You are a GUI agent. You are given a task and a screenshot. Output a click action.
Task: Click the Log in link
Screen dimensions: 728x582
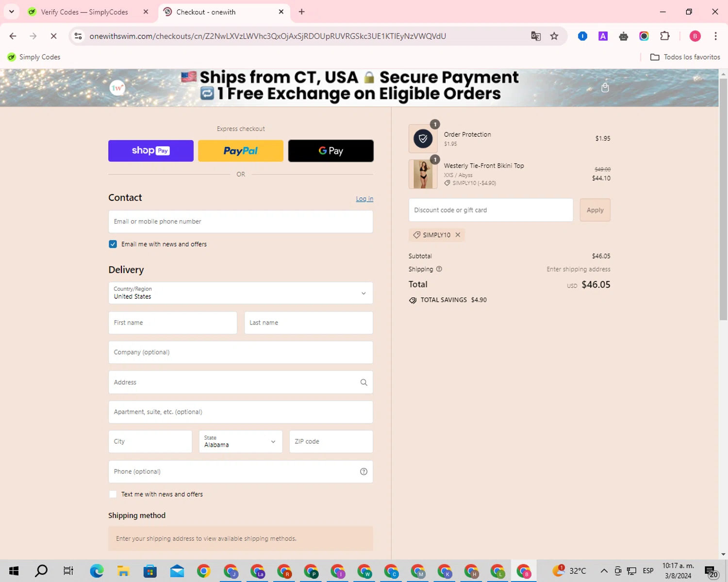(364, 199)
